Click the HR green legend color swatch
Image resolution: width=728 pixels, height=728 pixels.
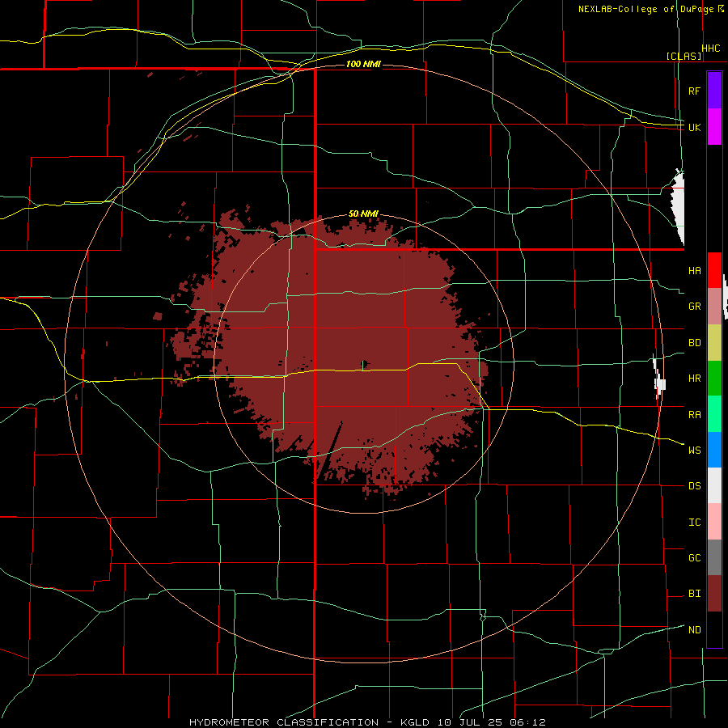tap(714, 379)
